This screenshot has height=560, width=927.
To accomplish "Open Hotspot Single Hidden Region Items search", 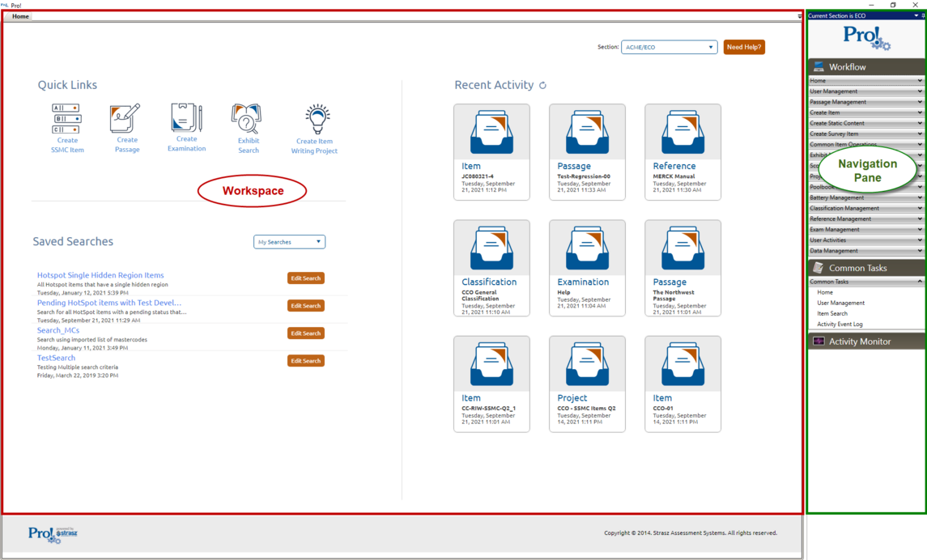I will [100, 275].
